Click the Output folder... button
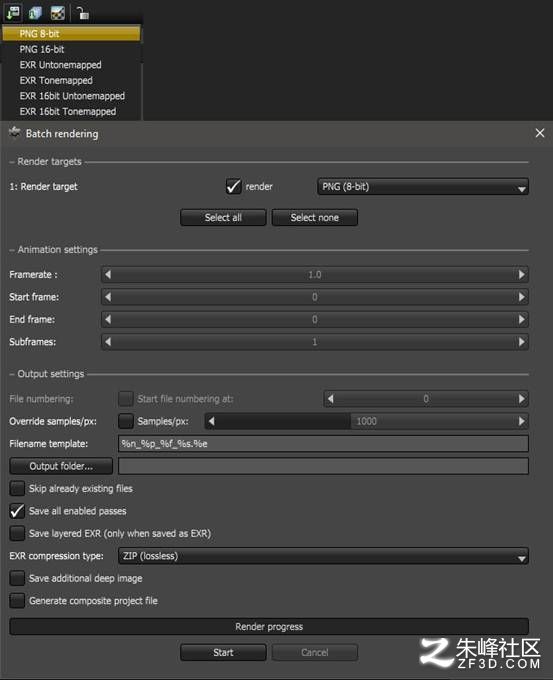The width and height of the screenshot is (553, 680). 61,466
